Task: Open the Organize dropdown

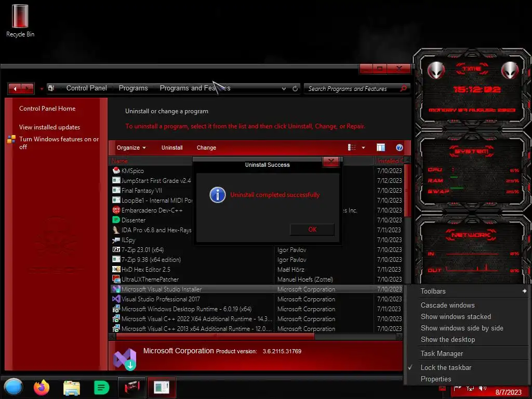Action: (x=131, y=148)
